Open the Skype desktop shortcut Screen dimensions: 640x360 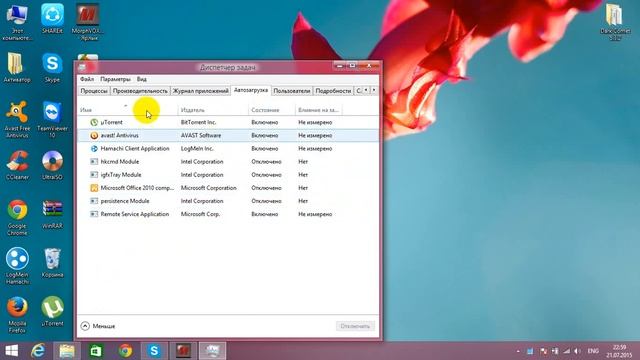pyautogui.click(x=52, y=68)
